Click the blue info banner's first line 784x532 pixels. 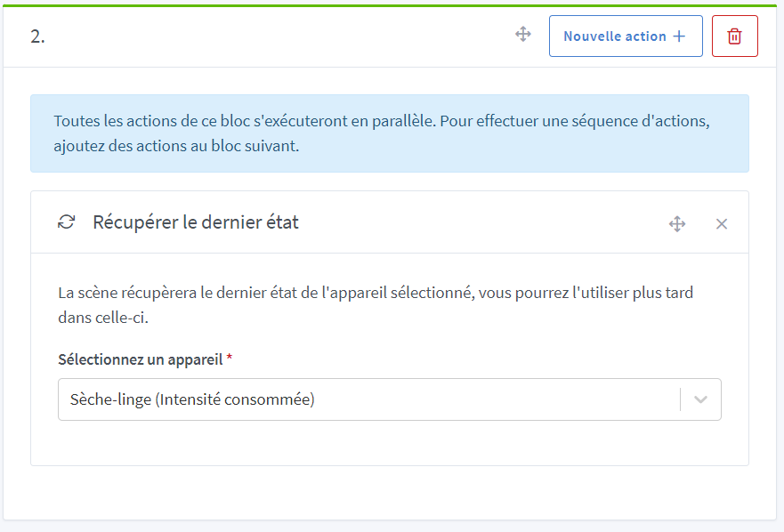tap(381, 121)
